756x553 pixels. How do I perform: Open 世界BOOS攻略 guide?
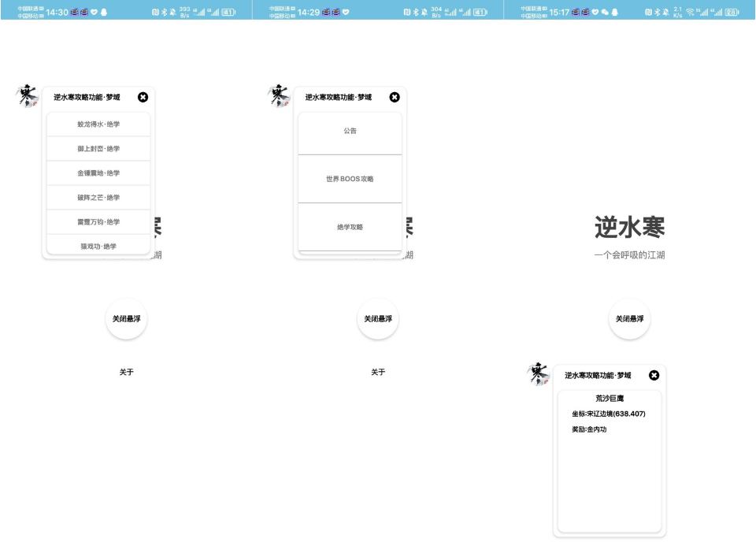350,179
